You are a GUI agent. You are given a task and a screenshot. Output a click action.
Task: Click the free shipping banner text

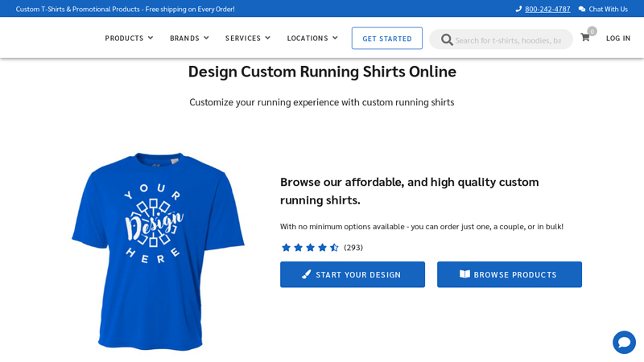coord(126,9)
